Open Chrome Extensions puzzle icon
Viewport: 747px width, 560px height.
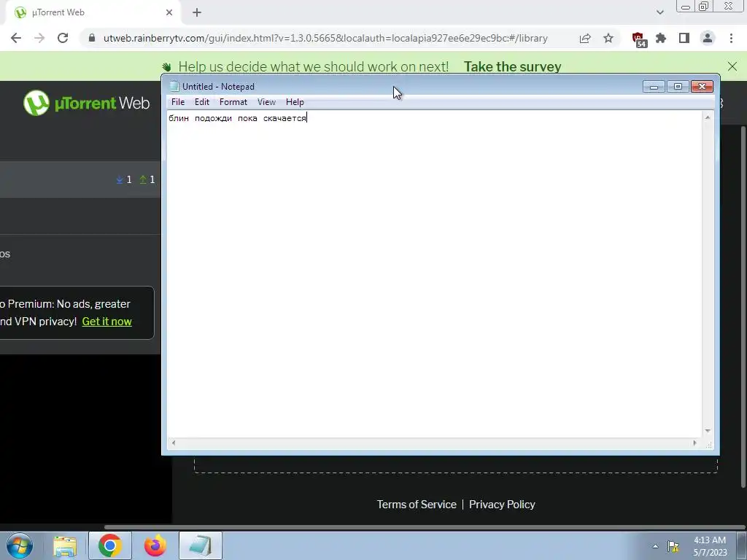click(661, 38)
